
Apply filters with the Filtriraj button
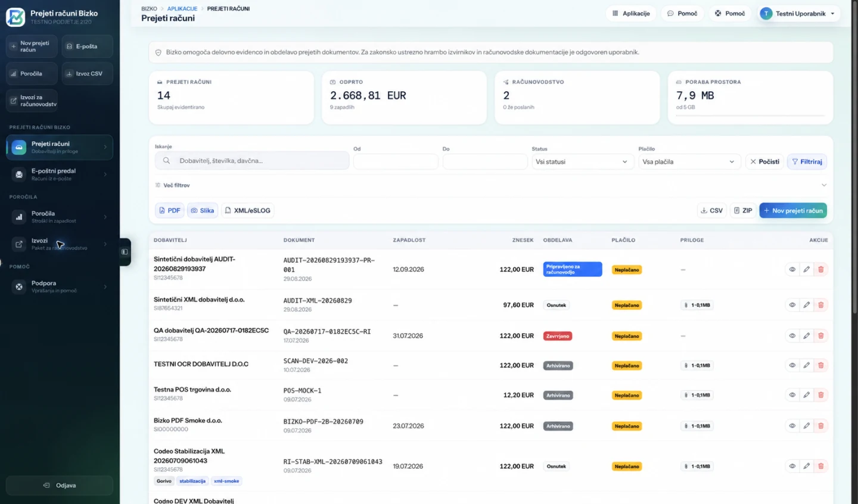(807, 161)
